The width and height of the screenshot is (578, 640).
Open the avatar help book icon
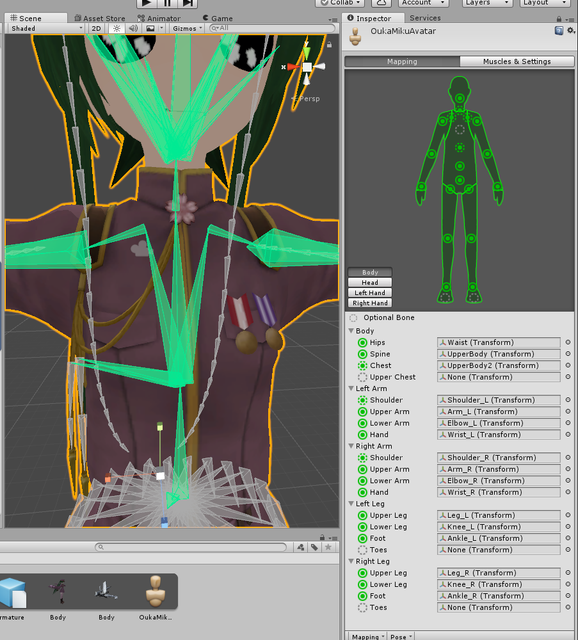559,31
